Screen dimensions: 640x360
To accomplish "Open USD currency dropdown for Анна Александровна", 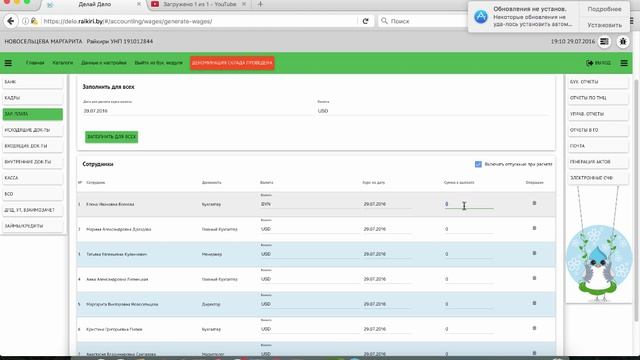I will (x=310, y=279).
